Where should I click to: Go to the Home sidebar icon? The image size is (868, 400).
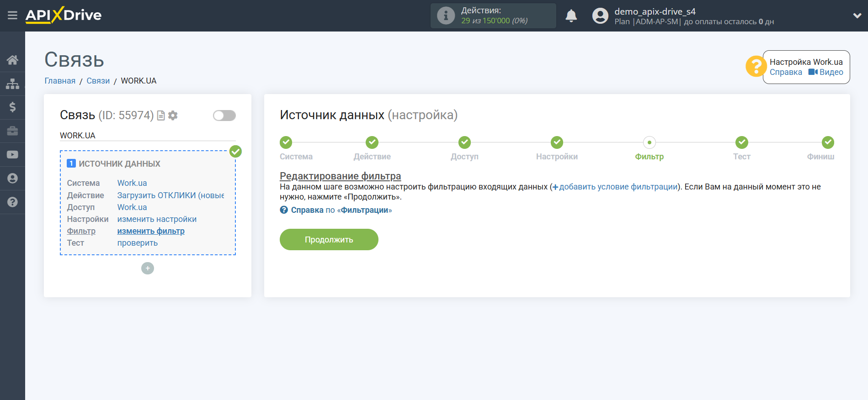[12, 60]
